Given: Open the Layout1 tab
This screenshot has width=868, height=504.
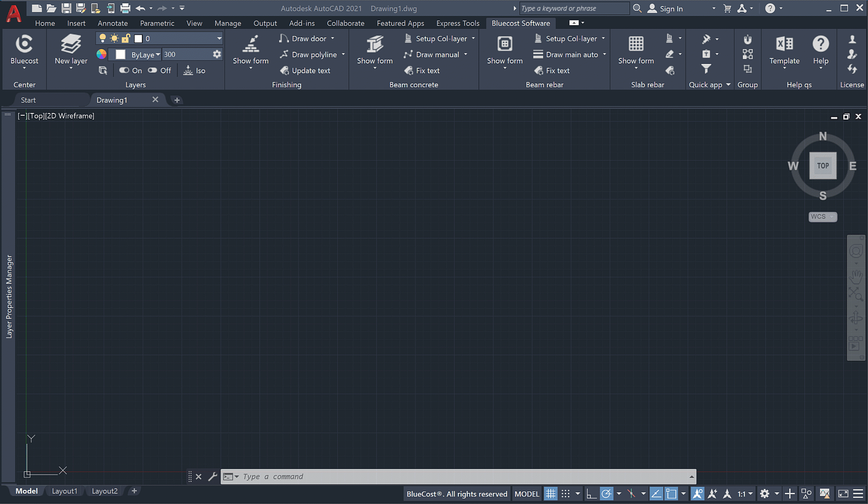Looking at the screenshot, I should pyautogui.click(x=64, y=491).
